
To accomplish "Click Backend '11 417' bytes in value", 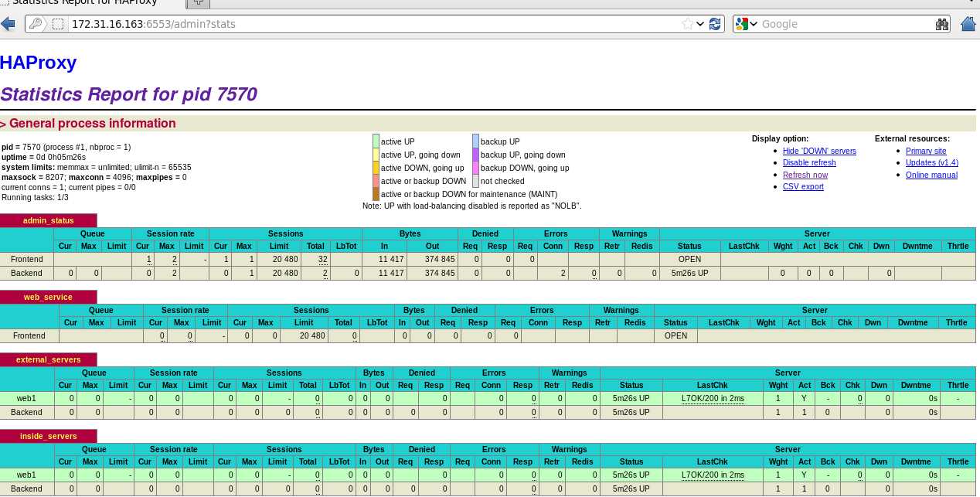I will click(x=390, y=273).
